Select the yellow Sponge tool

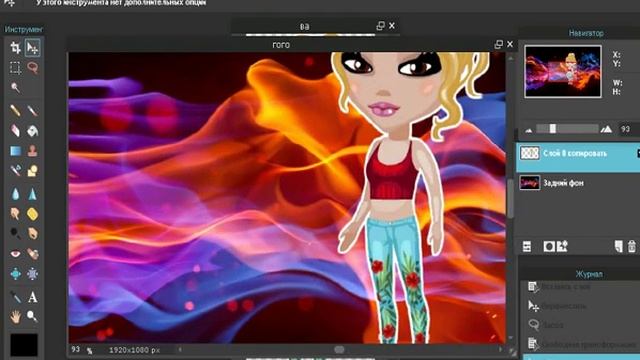(x=32, y=213)
